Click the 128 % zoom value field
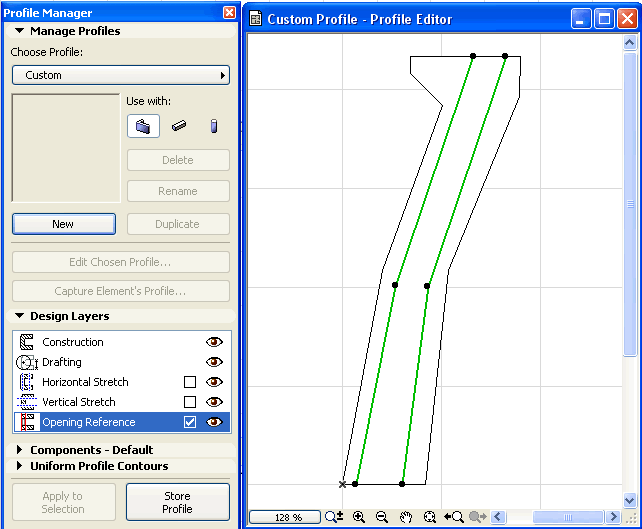 [285, 517]
